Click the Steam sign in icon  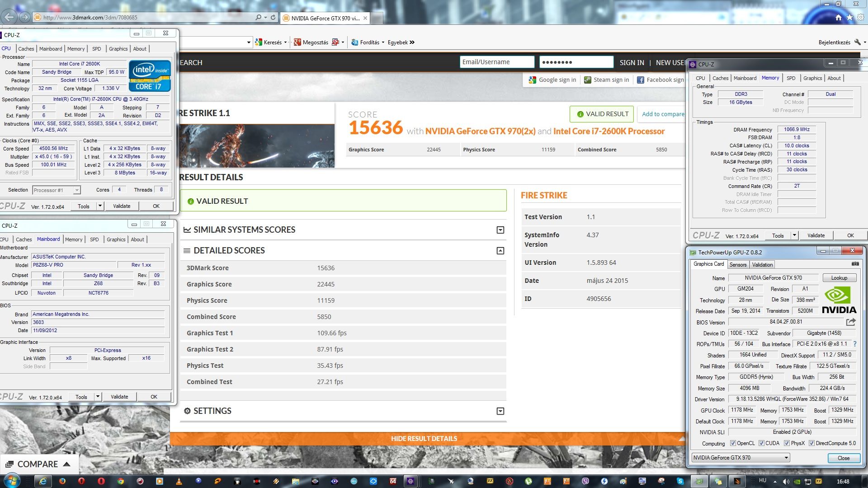coord(587,80)
